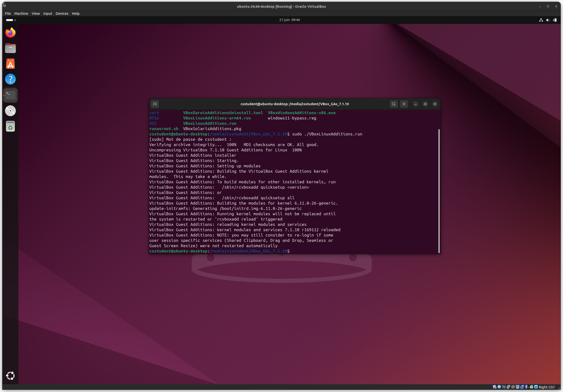This screenshot has width=563, height=392.
Task: Click the volume icon in the top bar
Action: (548, 20)
